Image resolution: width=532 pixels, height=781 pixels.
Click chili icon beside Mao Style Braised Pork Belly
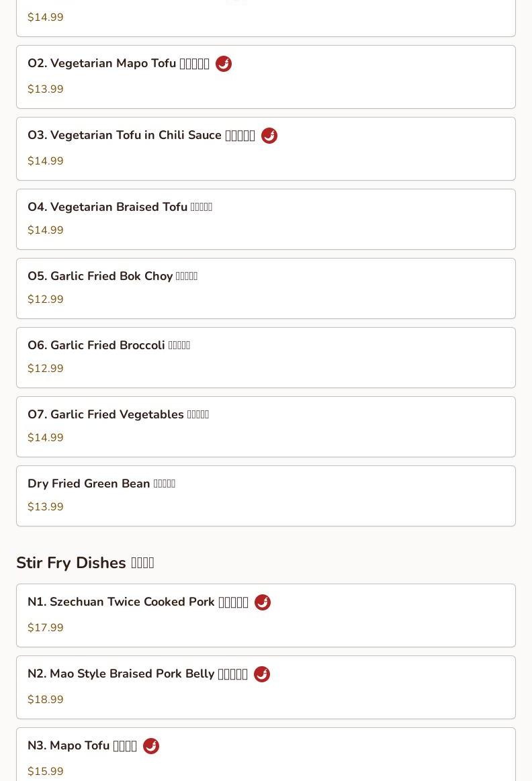click(262, 674)
